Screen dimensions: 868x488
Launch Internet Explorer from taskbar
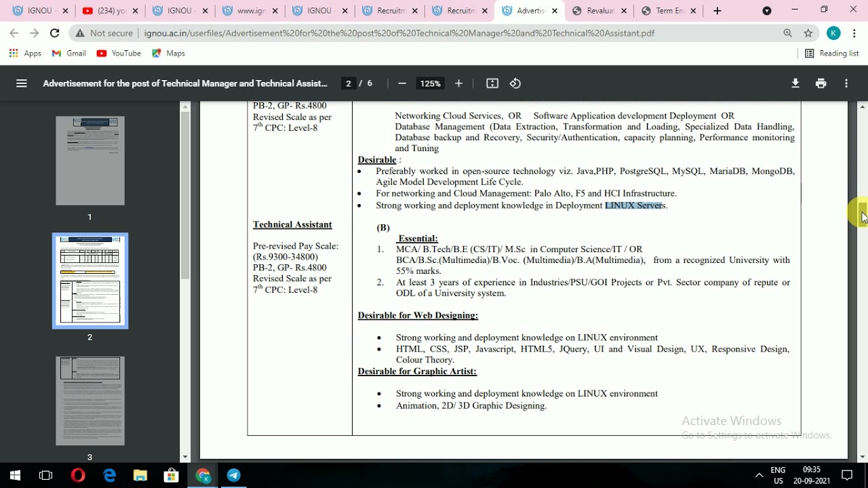pyautogui.click(x=109, y=475)
